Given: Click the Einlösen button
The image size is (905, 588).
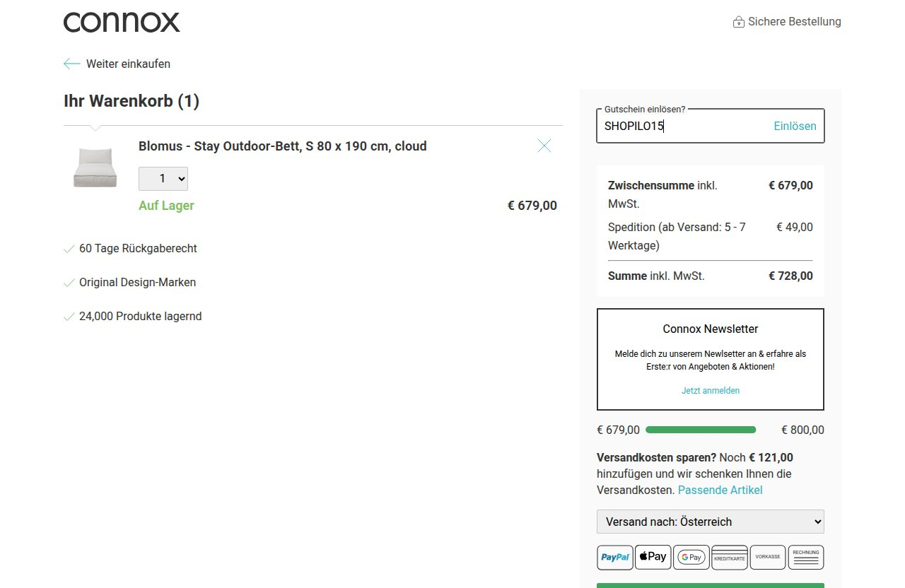Looking at the screenshot, I should point(795,127).
